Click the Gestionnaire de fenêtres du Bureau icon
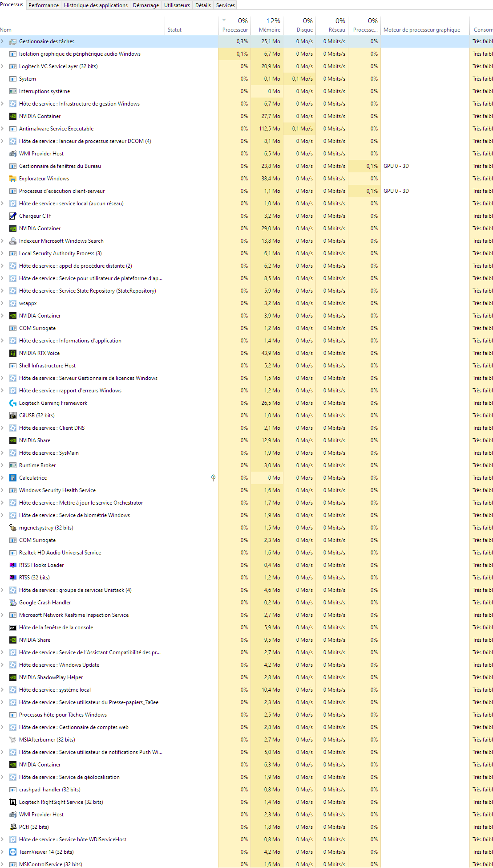Image resolution: width=493 pixels, height=868 pixels. pyautogui.click(x=13, y=166)
